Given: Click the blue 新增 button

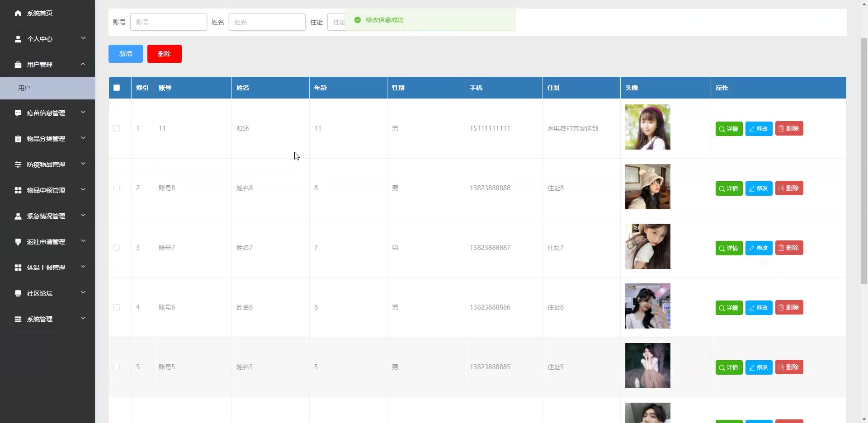Looking at the screenshot, I should (x=126, y=54).
